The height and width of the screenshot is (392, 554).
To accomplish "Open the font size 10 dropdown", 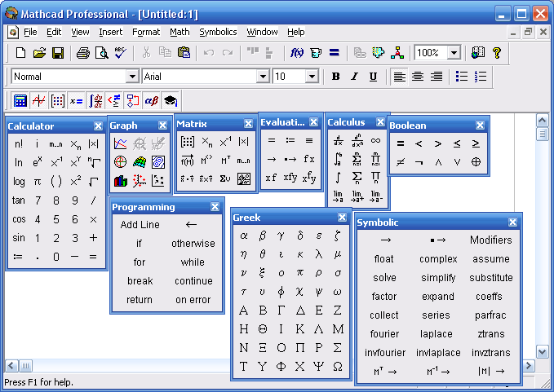I will click(312, 77).
